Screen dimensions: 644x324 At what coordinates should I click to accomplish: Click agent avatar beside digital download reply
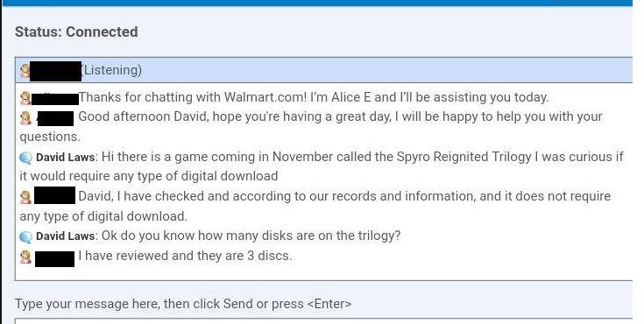(x=25, y=198)
